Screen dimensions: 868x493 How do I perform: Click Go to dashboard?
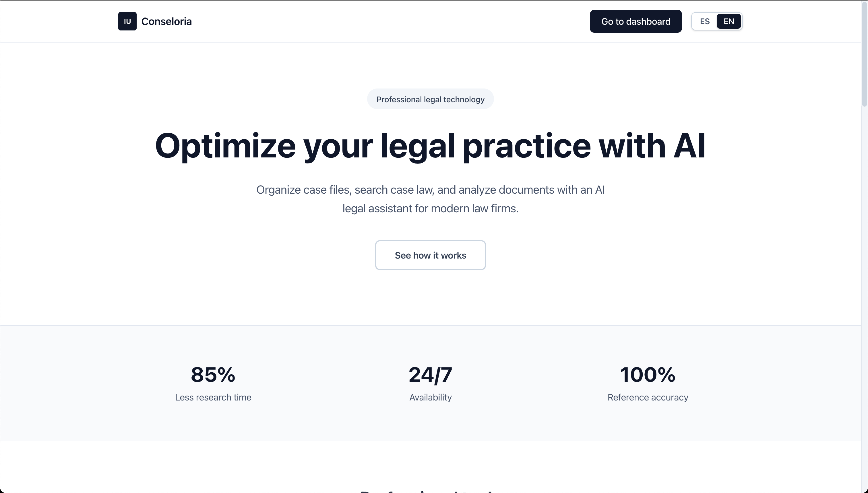[635, 21]
